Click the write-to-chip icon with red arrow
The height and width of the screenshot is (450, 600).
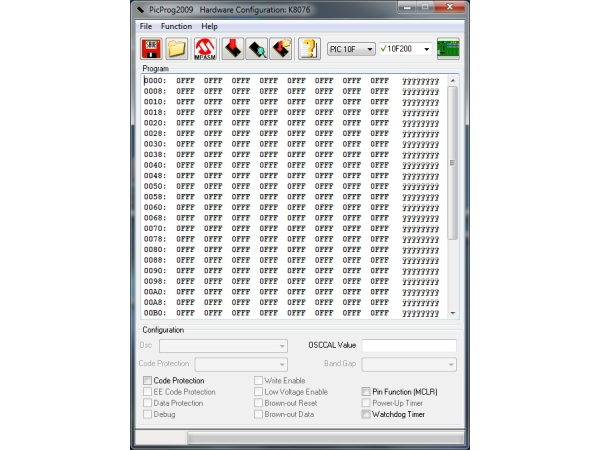231,48
